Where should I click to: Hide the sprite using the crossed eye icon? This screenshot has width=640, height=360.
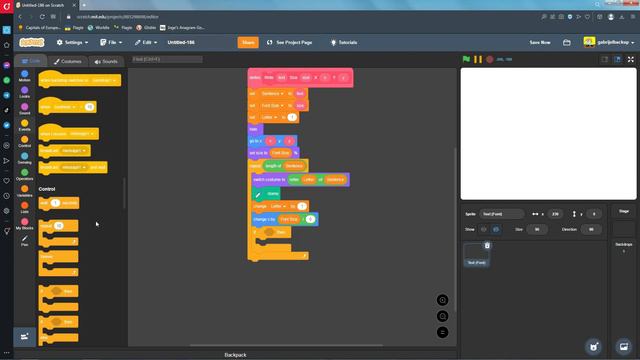pyautogui.click(x=496, y=229)
